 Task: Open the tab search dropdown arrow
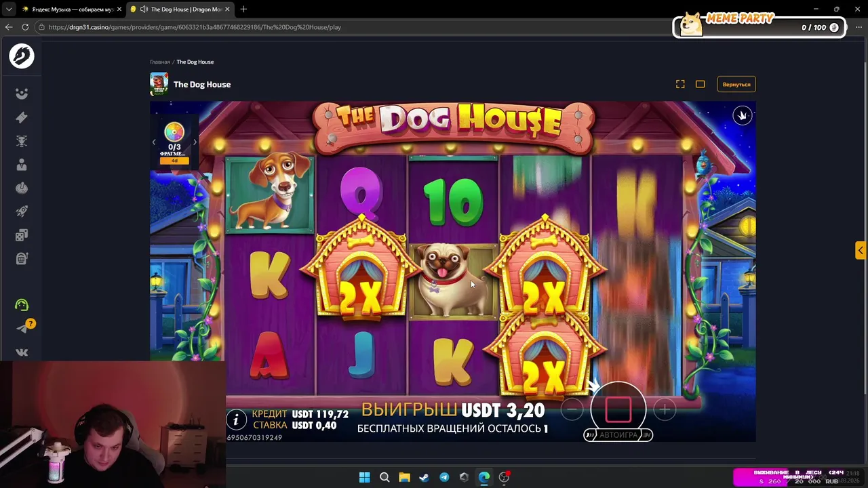point(8,9)
